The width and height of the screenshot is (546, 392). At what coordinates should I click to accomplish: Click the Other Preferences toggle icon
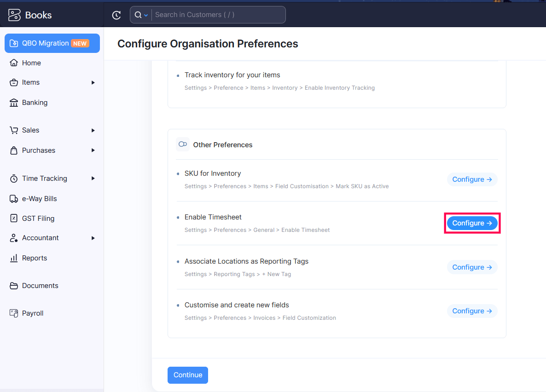[182, 144]
